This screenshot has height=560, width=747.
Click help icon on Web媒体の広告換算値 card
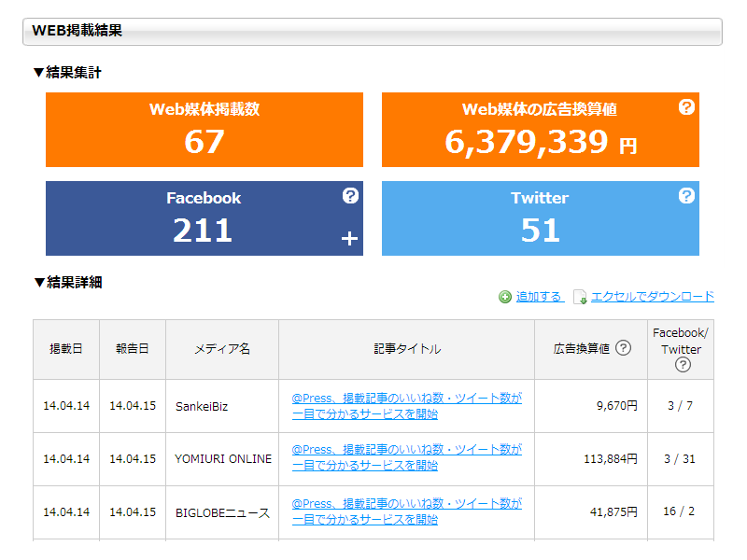pyautogui.click(x=686, y=107)
